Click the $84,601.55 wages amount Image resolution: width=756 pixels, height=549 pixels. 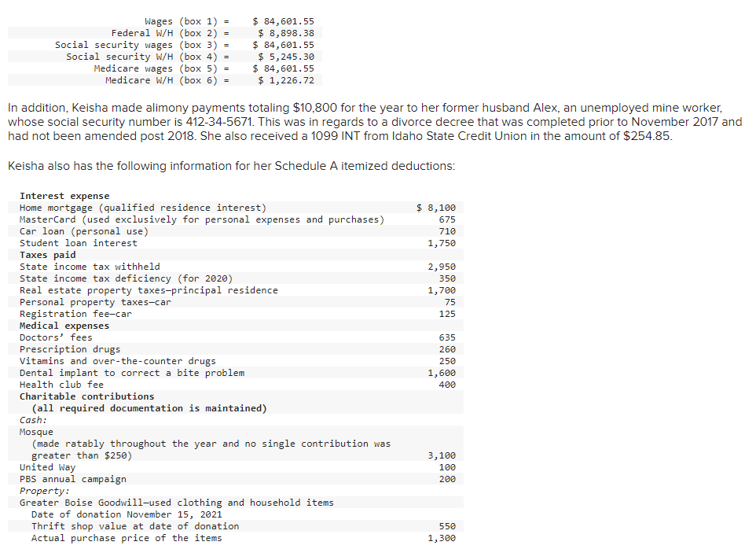(x=284, y=20)
